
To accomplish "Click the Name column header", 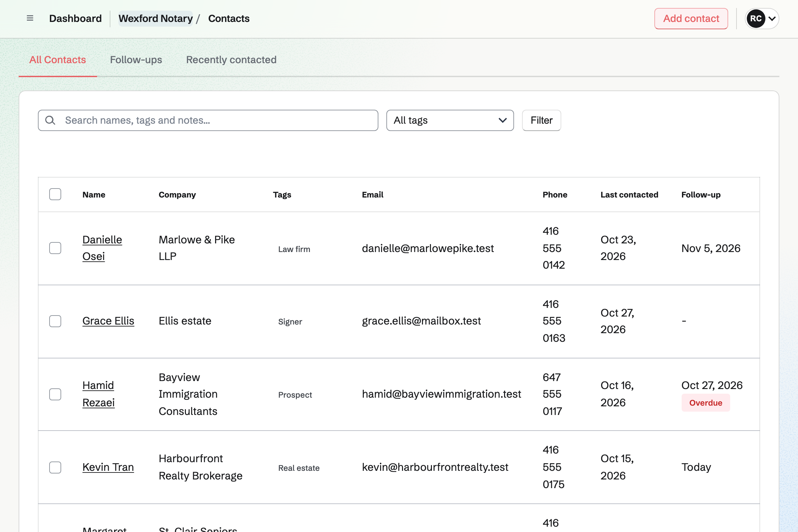I will click(94, 195).
